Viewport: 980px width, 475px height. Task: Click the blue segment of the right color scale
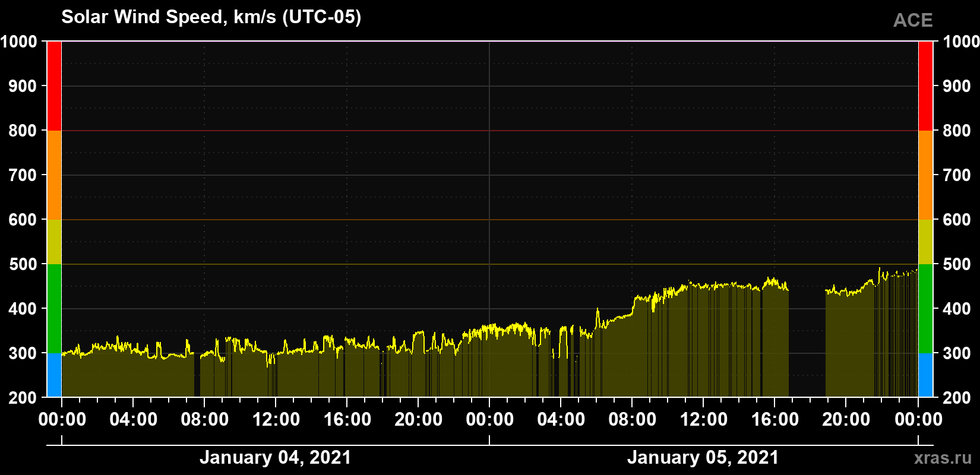[x=925, y=375]
